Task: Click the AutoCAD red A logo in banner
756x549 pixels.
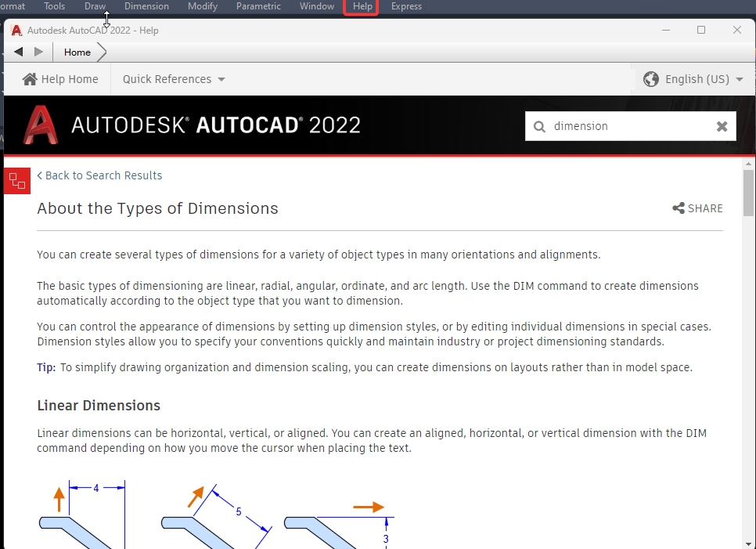Action: (41, 125)
